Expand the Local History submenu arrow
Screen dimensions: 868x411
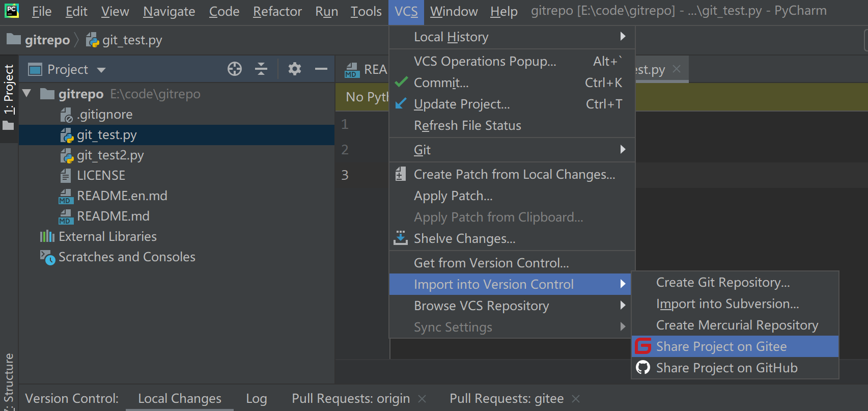[623, 36]
